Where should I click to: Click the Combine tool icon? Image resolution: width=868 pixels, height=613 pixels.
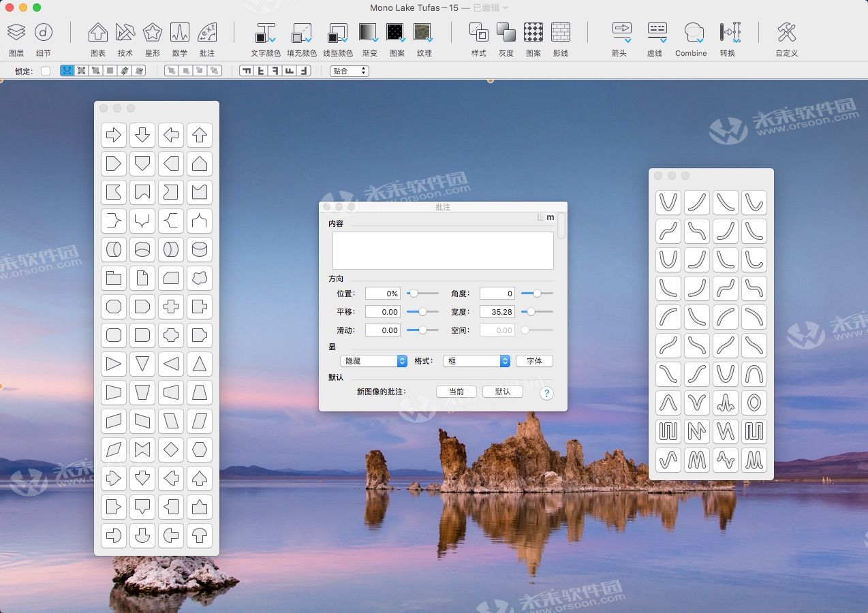(694, 32)
